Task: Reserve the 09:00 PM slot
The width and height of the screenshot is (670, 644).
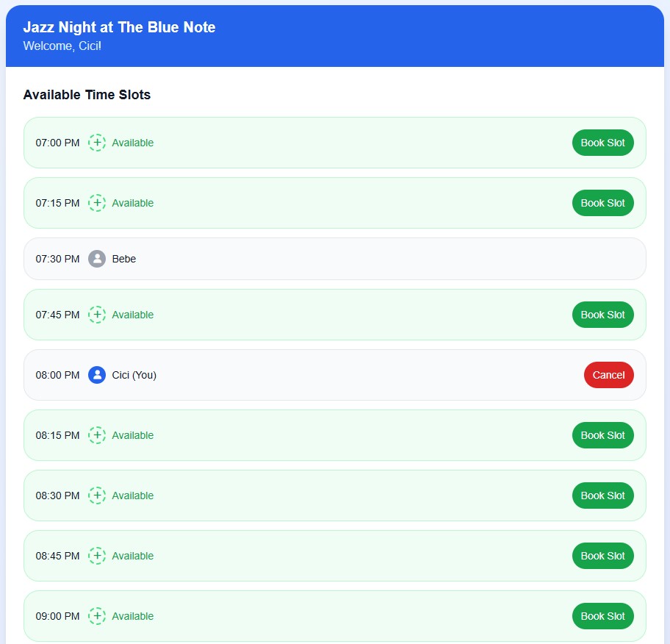Action: pyautogui.click(x=602, y=616)
